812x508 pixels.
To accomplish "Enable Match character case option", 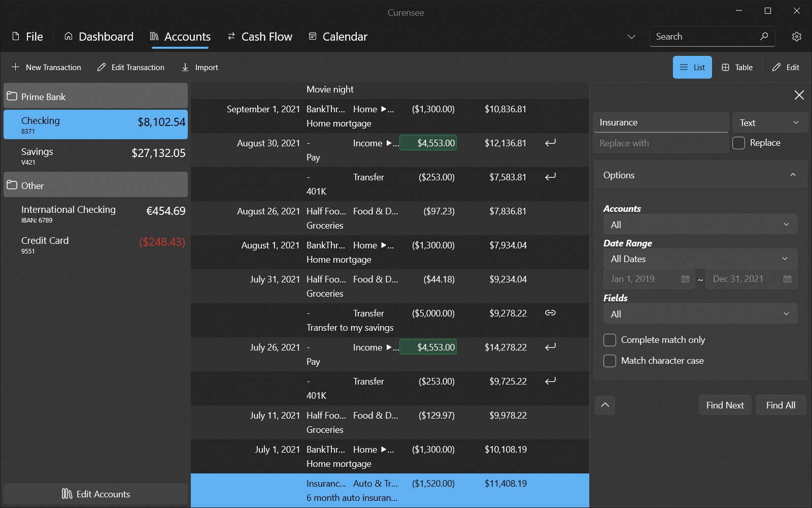I will coord(610,361).
